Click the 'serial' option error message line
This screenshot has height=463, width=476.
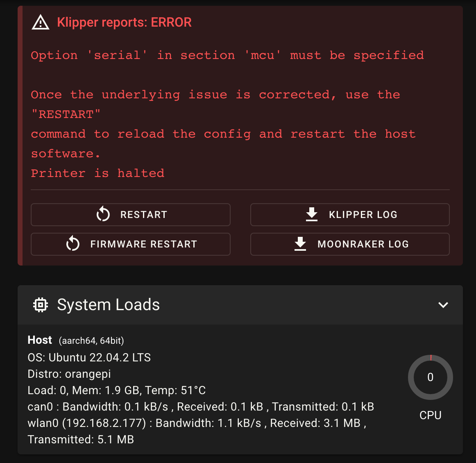(x=227, y=55)
